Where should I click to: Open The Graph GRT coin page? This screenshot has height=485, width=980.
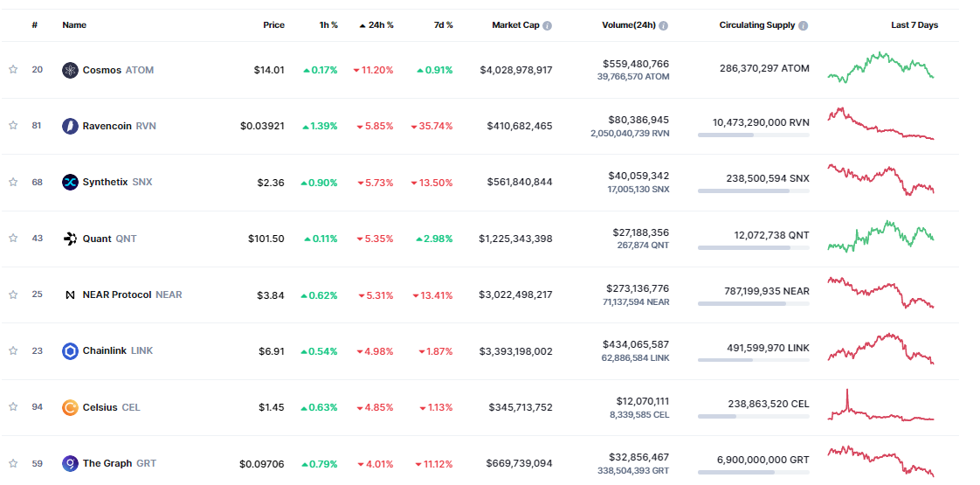120,464
